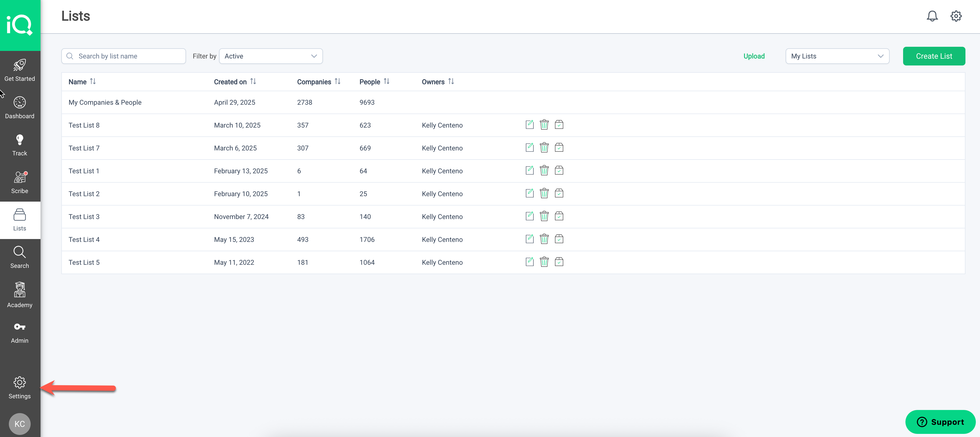Open My Companies & People list
980x437 pixels.
(x=105, y=102)
